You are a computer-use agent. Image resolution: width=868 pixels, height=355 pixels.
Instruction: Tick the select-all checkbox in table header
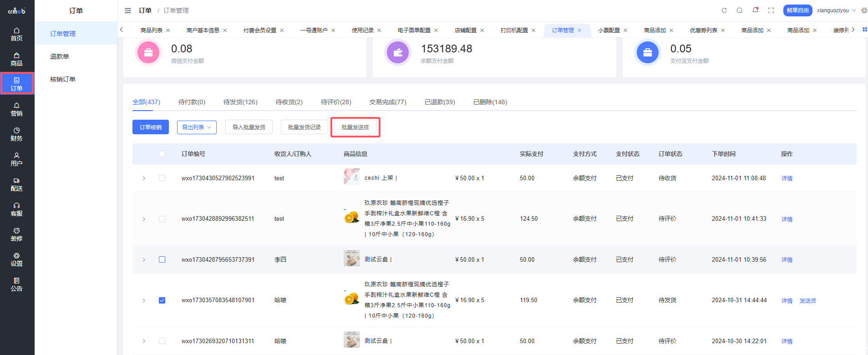click(x=162, y=154)
